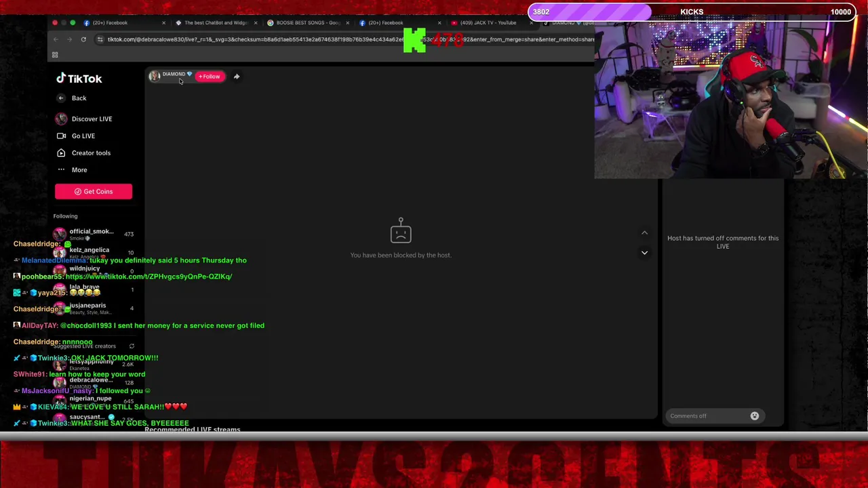
Task: Close the second Facebook tab
Action: [x=439, y=23]
